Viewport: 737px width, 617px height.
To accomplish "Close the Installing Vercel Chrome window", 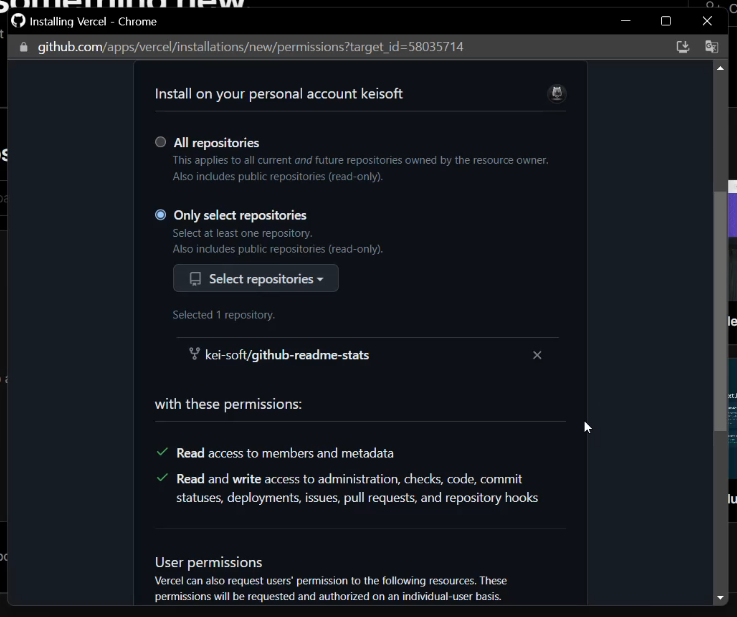I will coord(707,21).
